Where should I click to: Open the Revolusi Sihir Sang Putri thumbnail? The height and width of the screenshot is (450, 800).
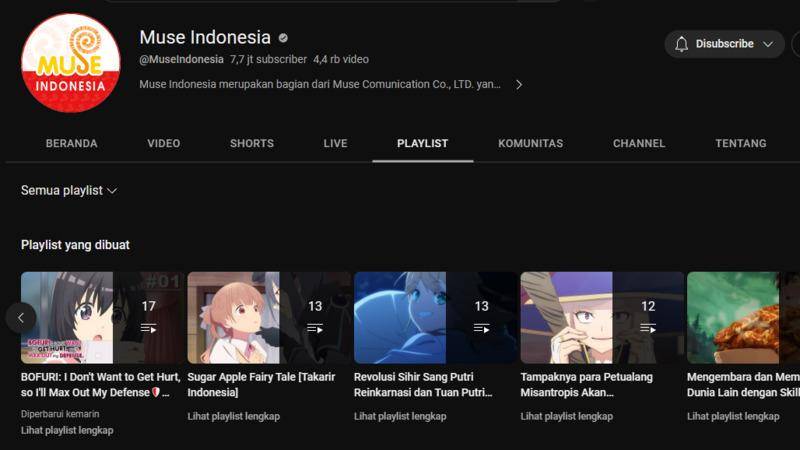pyautogui.click(x=435, y=317)
